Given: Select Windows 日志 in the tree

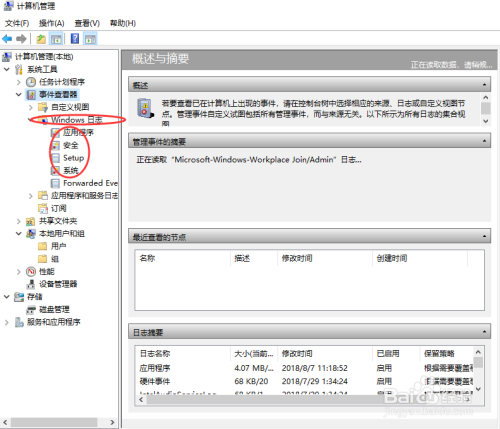Looking at the screenshot, I should [77, 120].
